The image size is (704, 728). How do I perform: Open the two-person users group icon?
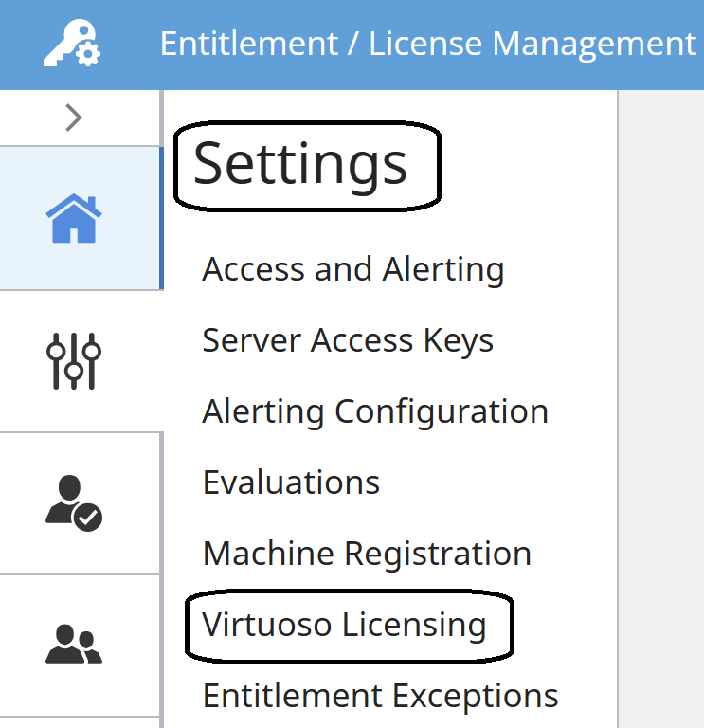74,645
